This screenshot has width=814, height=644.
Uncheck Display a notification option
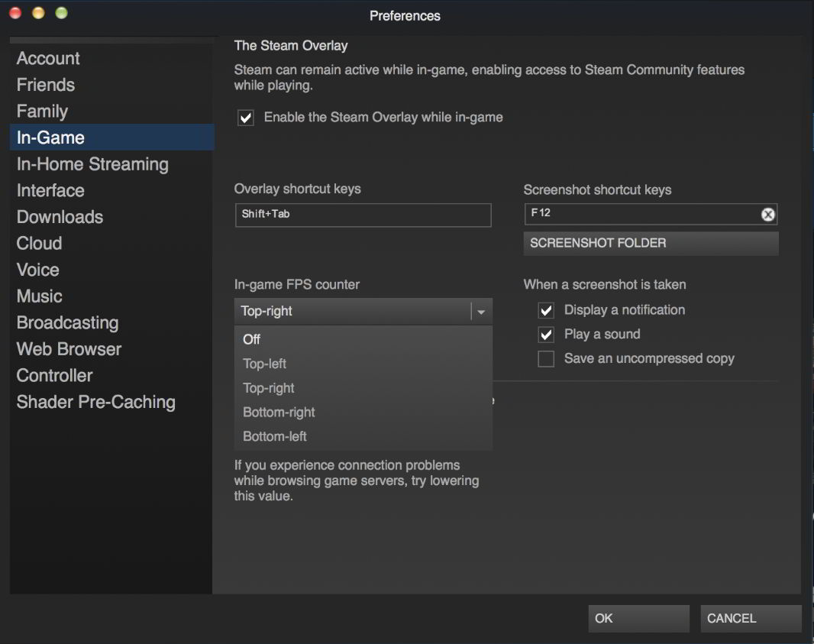click(x=546, y=311)
